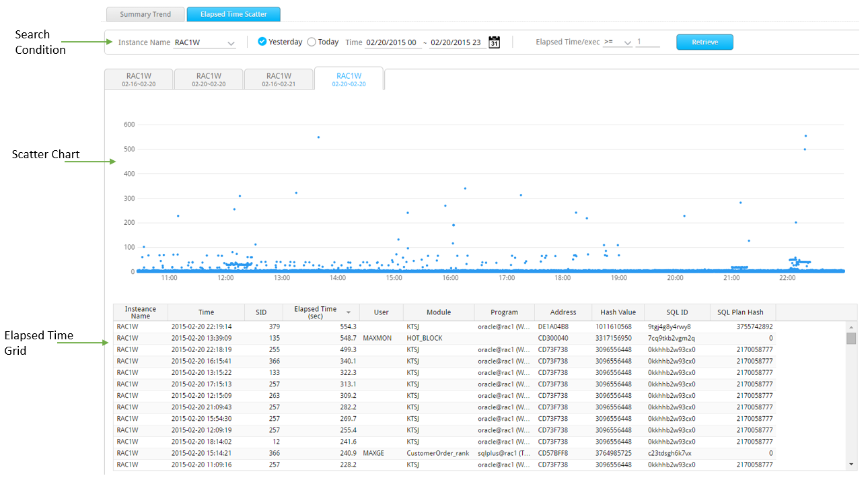
Task: Sort by the Module column header
Action: click(439, 312)
